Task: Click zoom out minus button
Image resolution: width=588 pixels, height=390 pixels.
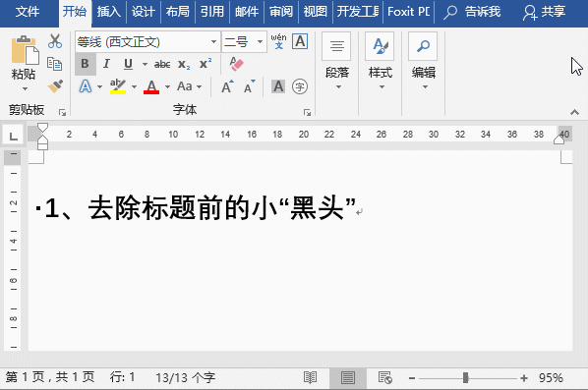Action: pyautogui.click(x=412, y=378)
